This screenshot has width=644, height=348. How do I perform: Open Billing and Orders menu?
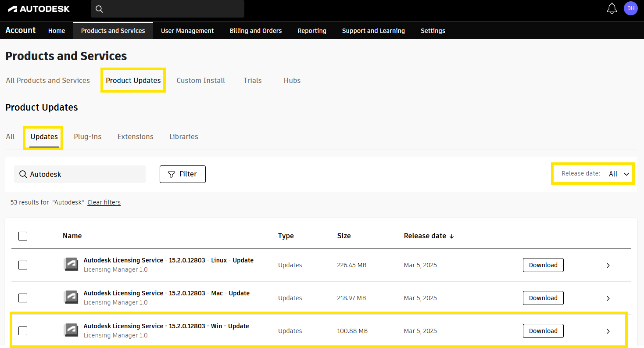pos(256,31)
